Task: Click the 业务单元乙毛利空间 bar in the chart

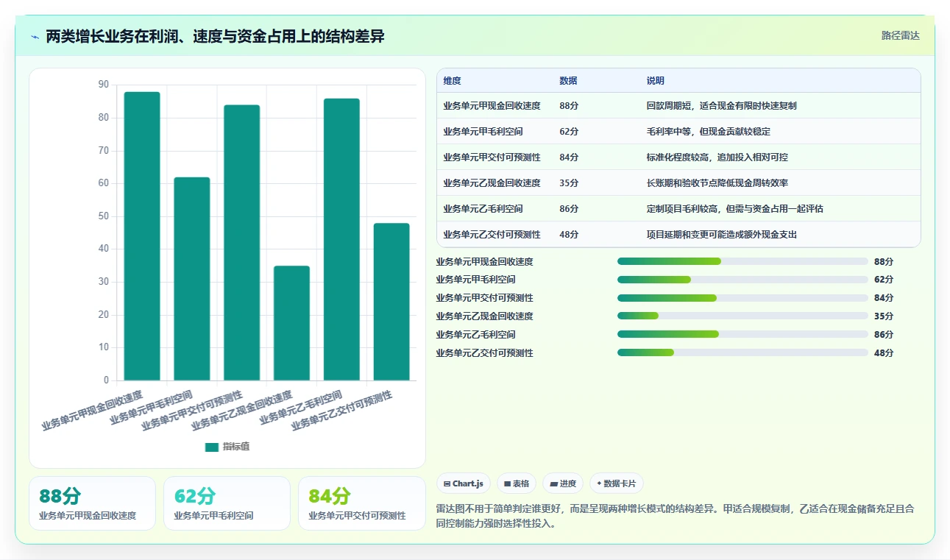Action: (x=341, y=239)
